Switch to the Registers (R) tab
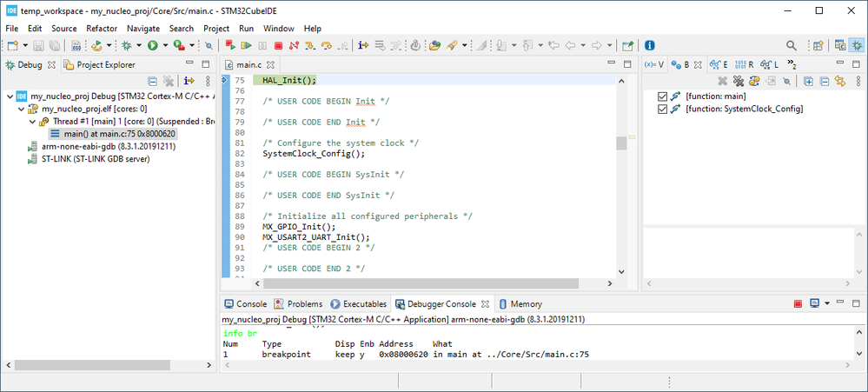Screen dimensions: 868x392 745,64
